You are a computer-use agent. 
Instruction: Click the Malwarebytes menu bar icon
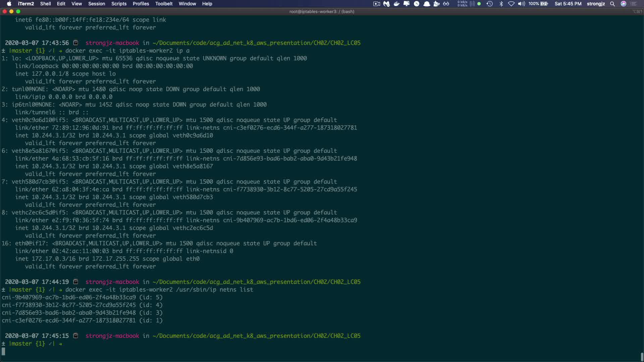[386, 4]
